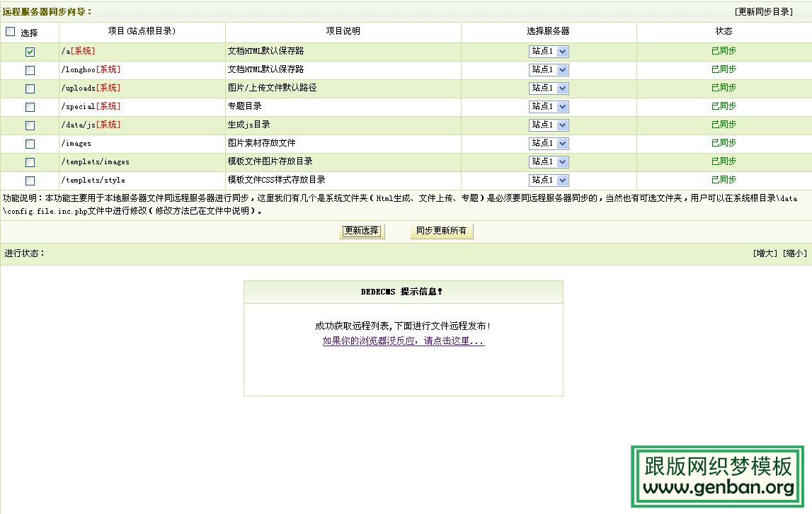Screen dimensions: 812x514
Task: Click 缩小 to shrink status panel
Action: coord(794,253)
